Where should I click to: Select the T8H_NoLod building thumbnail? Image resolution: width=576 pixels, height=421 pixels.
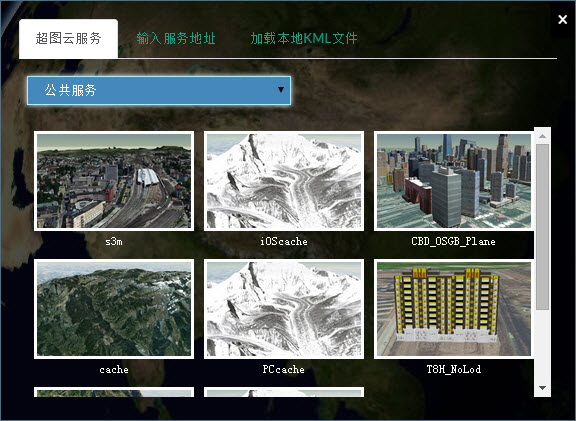(x=454, y=309)
